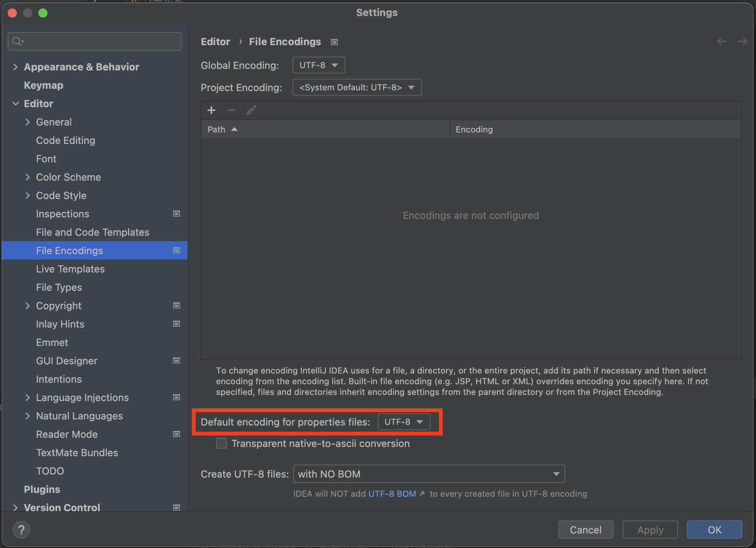
Task: Open the Global Encoding dropdown
Action: 319,65
